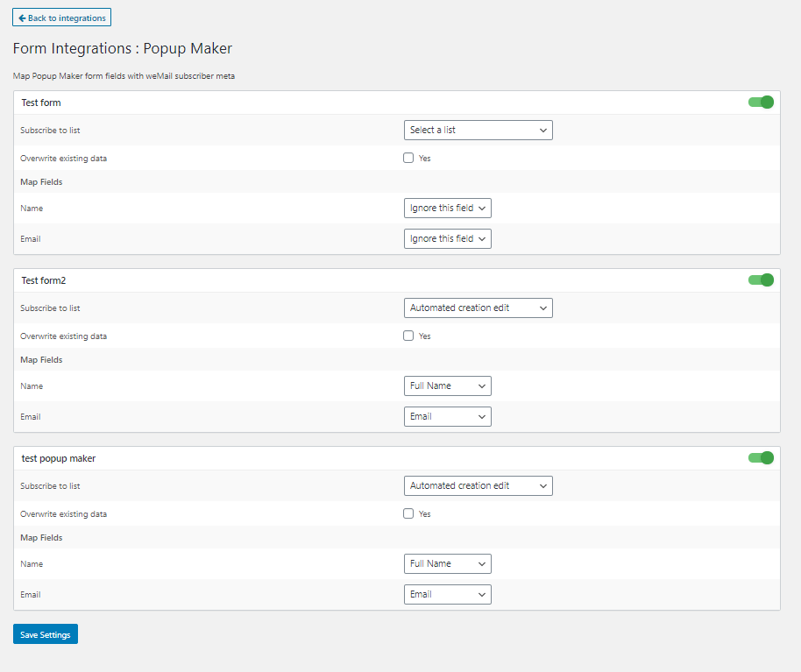Expand Test form Name field mapping dropdown

point(448,209)
